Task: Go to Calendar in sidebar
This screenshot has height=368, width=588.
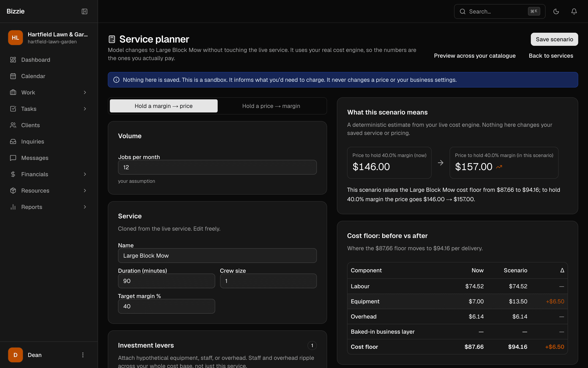Action: (x=49, y=76)
